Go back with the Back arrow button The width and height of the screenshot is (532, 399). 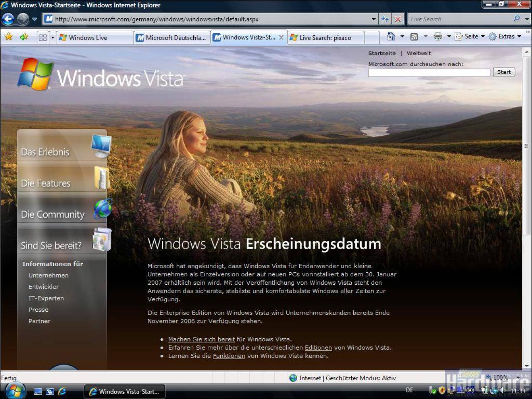8,19
